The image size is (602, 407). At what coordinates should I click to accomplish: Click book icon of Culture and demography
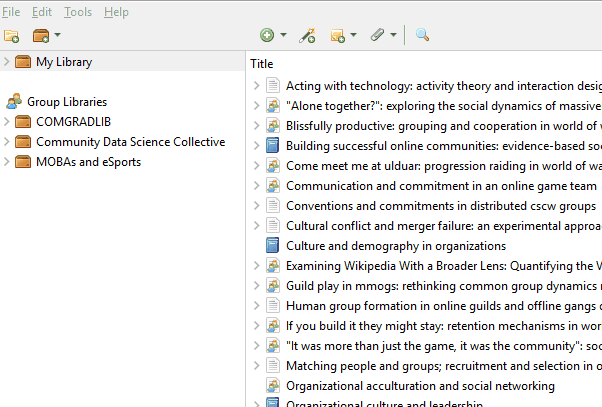tap(273, 245)
